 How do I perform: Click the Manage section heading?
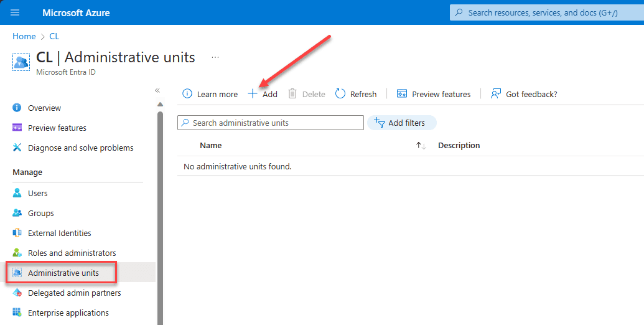pyautogui.click(x=27, y=172)
